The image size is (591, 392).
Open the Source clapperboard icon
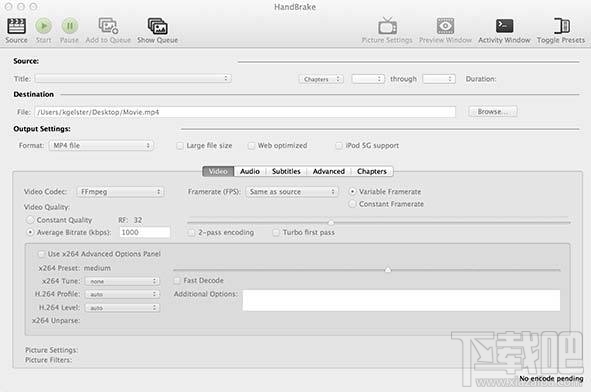[16, 26]
